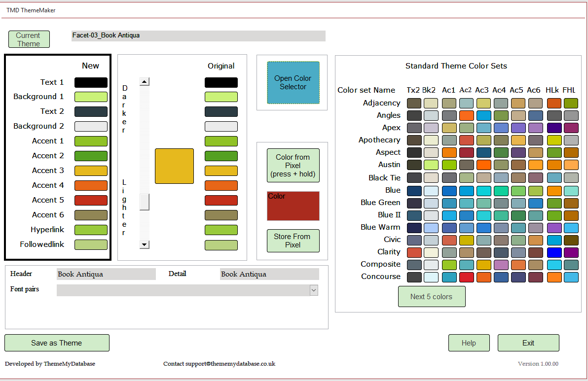
Task: Save the current settings as a theme
Action: pyautogui.click(x=57, y=343)
